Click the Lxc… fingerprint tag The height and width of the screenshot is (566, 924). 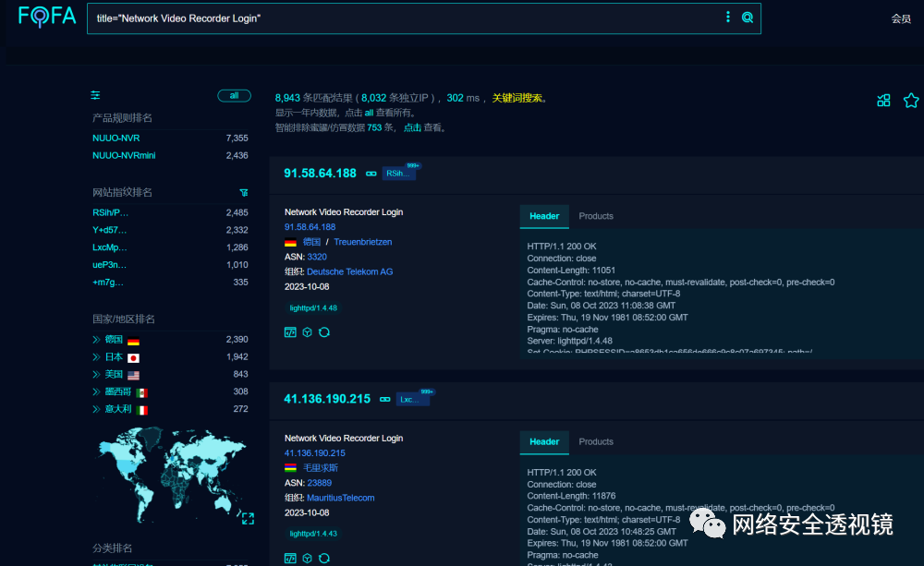pyautogui.click(x=412, y=399)
